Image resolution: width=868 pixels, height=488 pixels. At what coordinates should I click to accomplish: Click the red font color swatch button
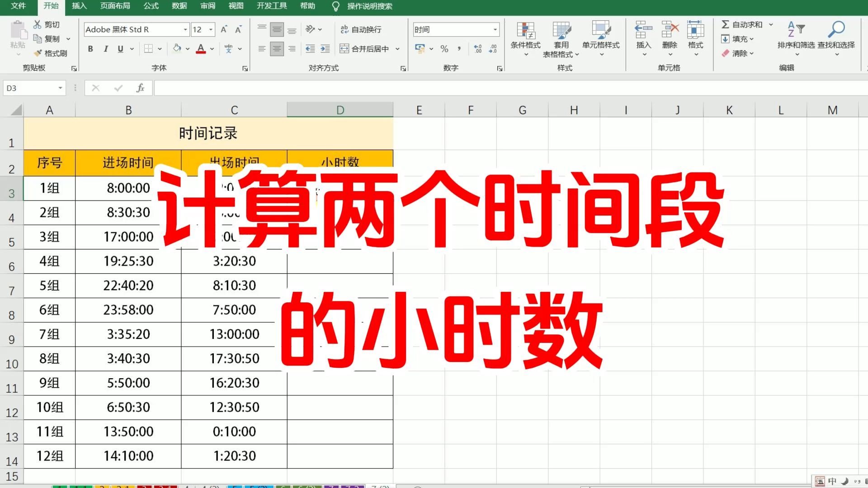[201, 49]
